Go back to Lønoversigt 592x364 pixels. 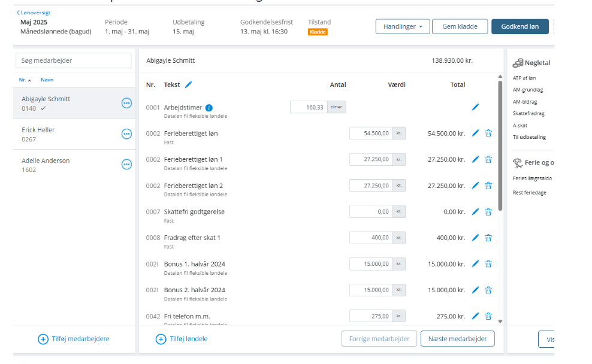34,12
